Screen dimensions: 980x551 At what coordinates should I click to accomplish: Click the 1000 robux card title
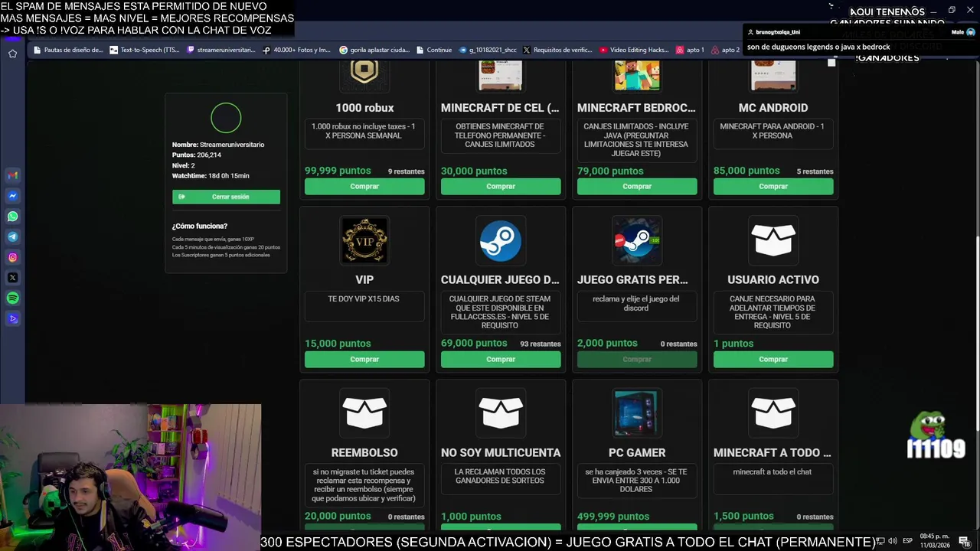[x=364, y=108]
